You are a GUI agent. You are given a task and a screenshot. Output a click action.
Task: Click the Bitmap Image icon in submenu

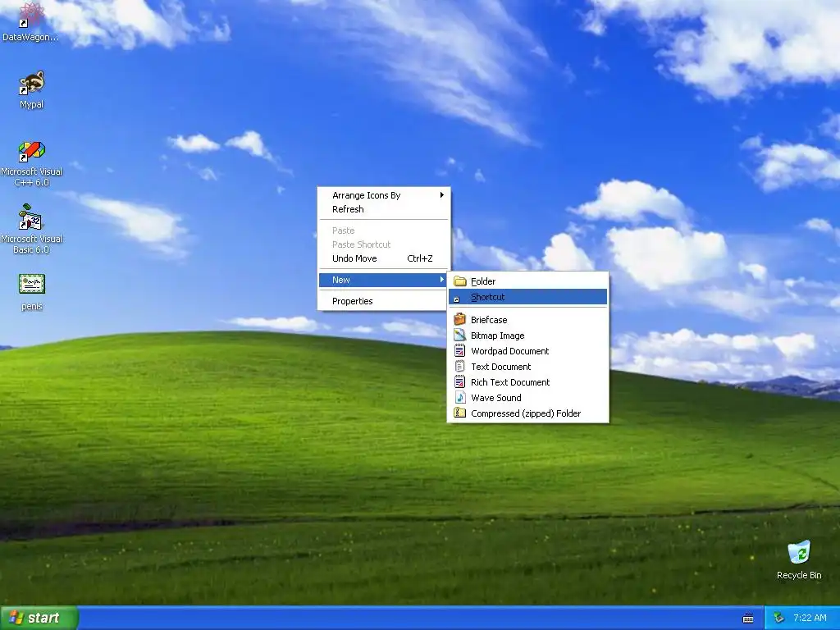(459, 336)
